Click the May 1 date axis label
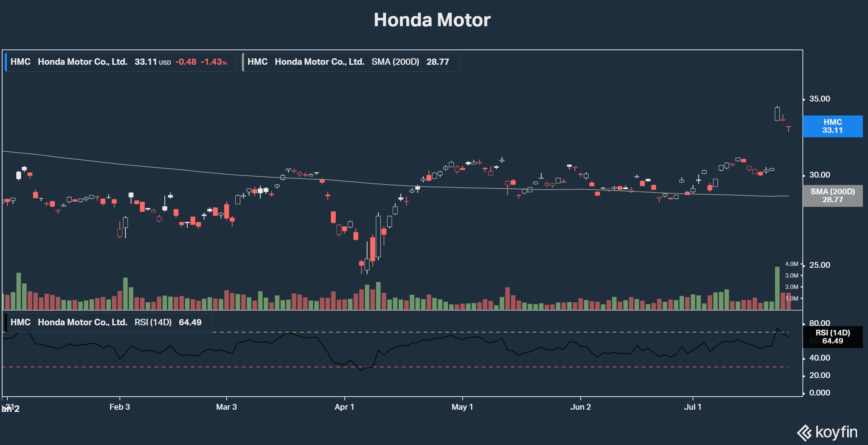868x445 pixels. click(x=462, y=407)
